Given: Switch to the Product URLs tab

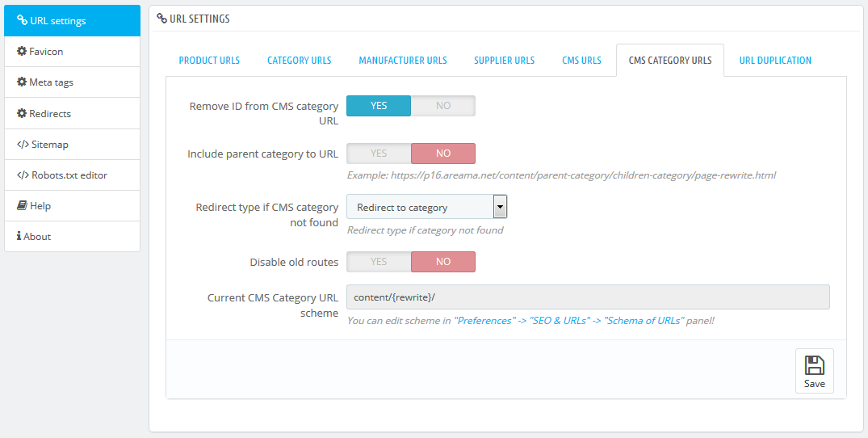Looking at the screenshot, I should pos(209,61).
